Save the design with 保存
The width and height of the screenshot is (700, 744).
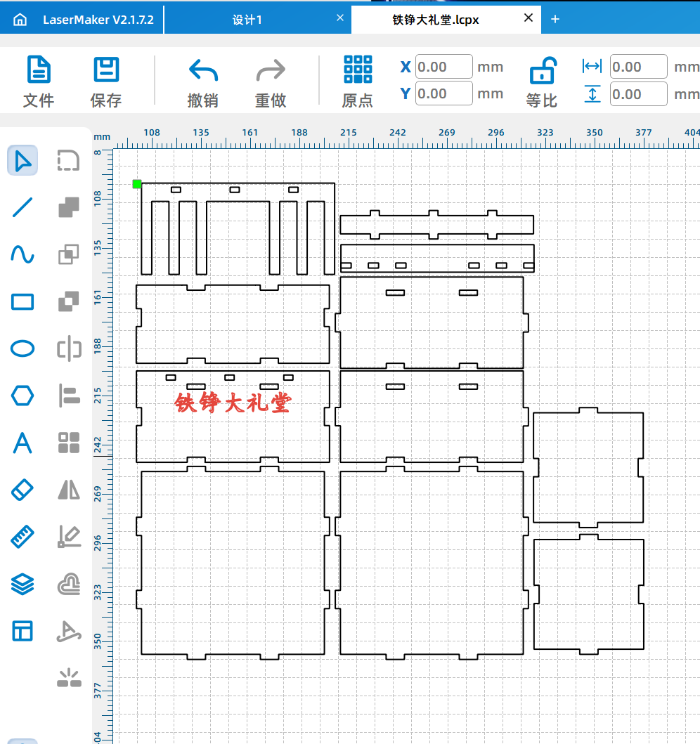click(106, 81)
